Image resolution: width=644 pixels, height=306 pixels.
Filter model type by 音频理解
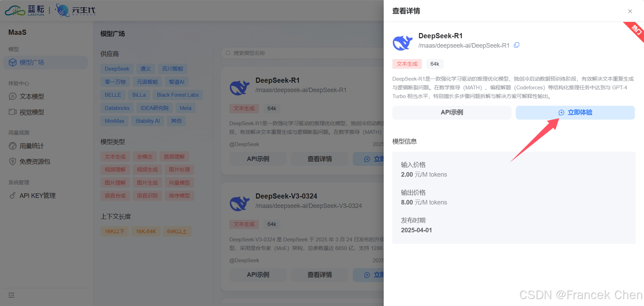[x=174, y=157]
